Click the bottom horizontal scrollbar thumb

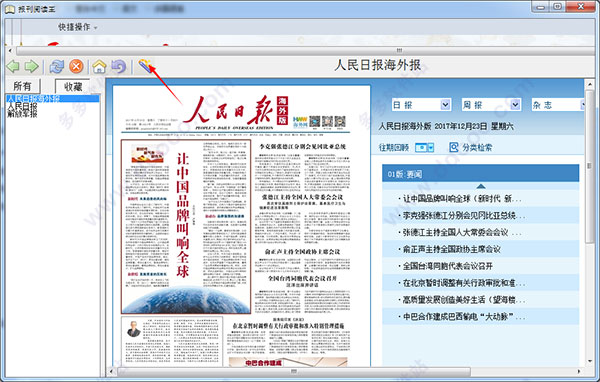point(294,371)
